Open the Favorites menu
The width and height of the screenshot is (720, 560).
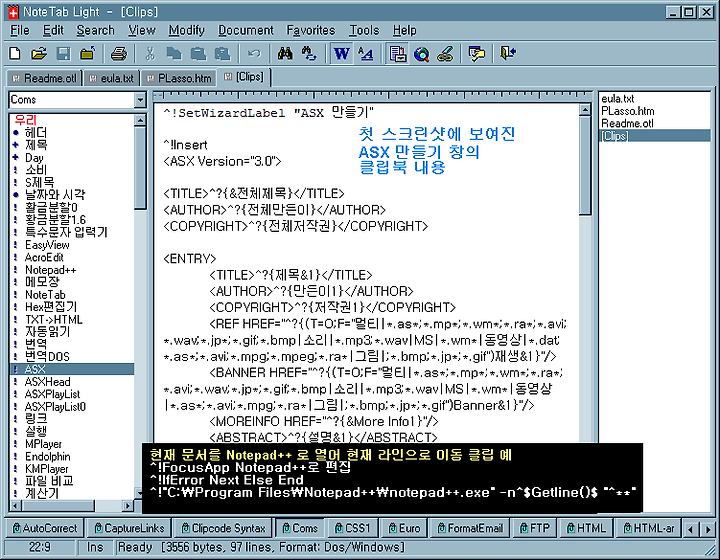(311, 30)
